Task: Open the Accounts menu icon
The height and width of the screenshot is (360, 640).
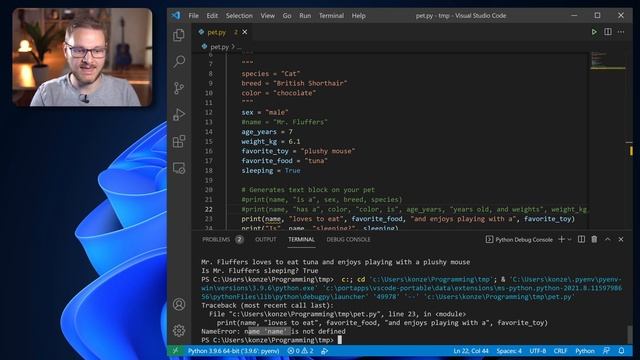Action: point(179,304)
